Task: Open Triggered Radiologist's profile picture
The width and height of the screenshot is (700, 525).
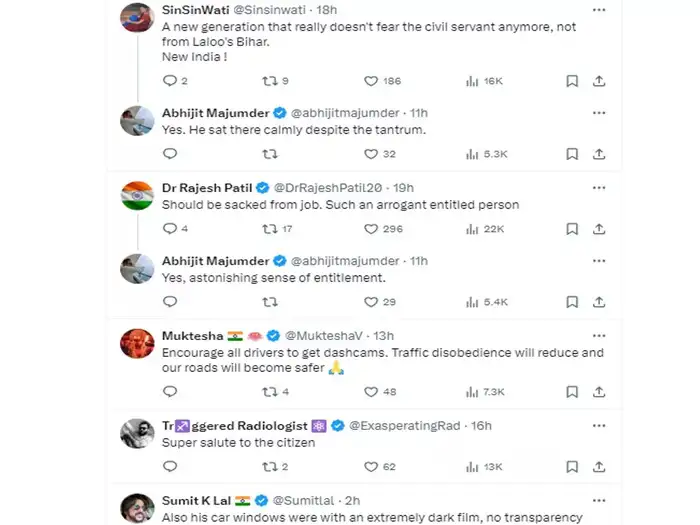Action: 136,434
